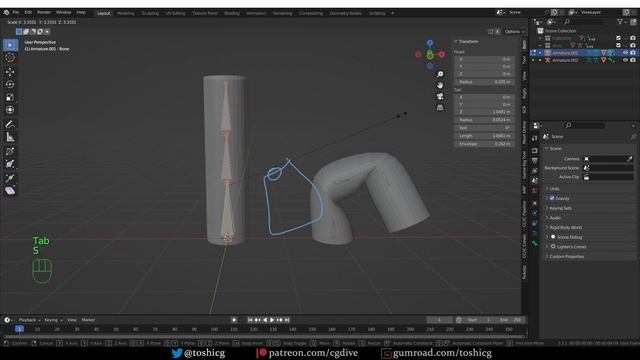Screen dimensions: 640x360
Task: Select the Bone Size tool
Action: click(10, 164)
